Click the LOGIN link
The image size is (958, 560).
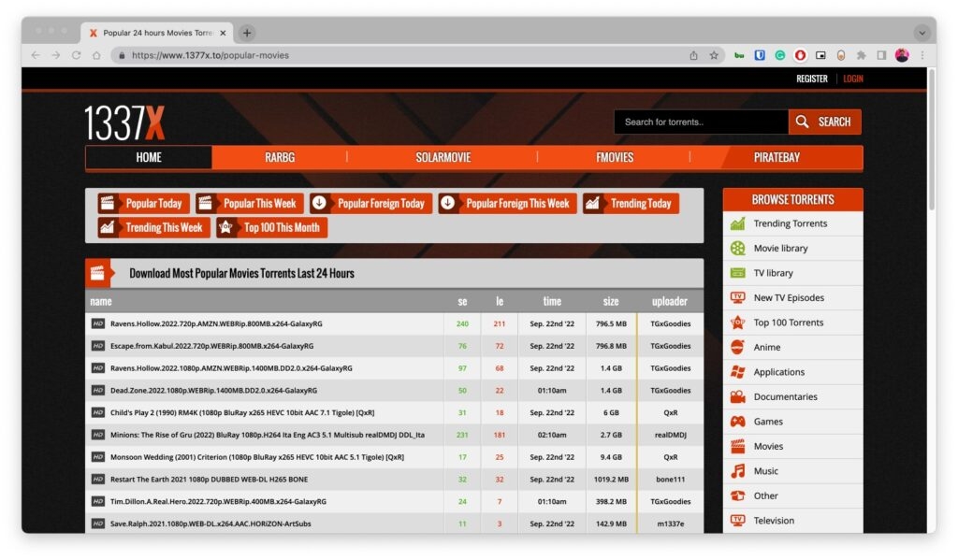pyautogui.click(x=853, y=79)
